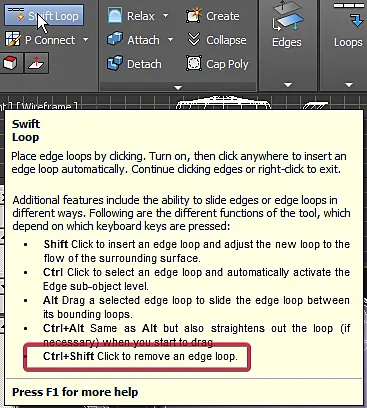Click the Cap Poly circle icon
Image resolution: width=367 pixels, height=408 pixels.
tap(194, 63)
